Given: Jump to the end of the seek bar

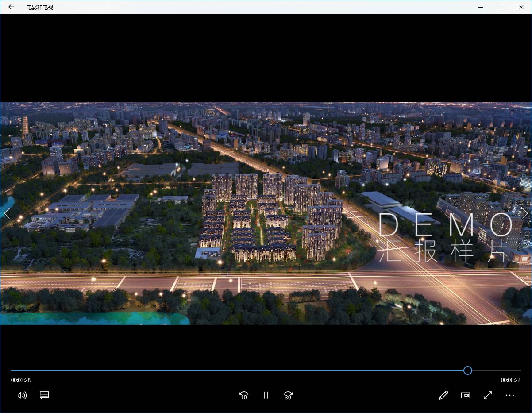Looking at the screenshot, I should click(x=520, y=371).
